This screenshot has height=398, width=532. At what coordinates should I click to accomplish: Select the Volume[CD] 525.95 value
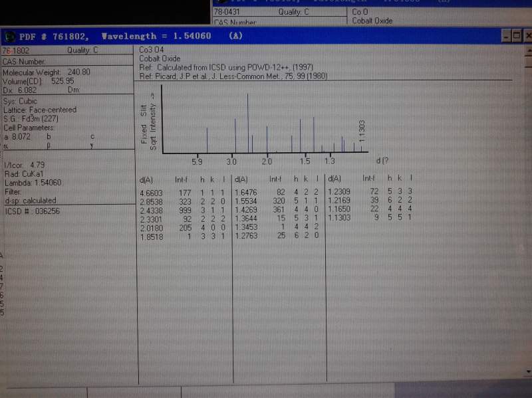[x=39, y=81]
